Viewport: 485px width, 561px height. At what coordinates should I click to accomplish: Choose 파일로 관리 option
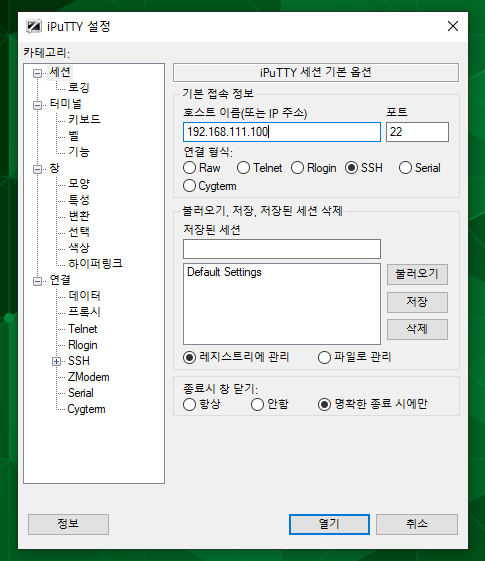coord(354,357)
